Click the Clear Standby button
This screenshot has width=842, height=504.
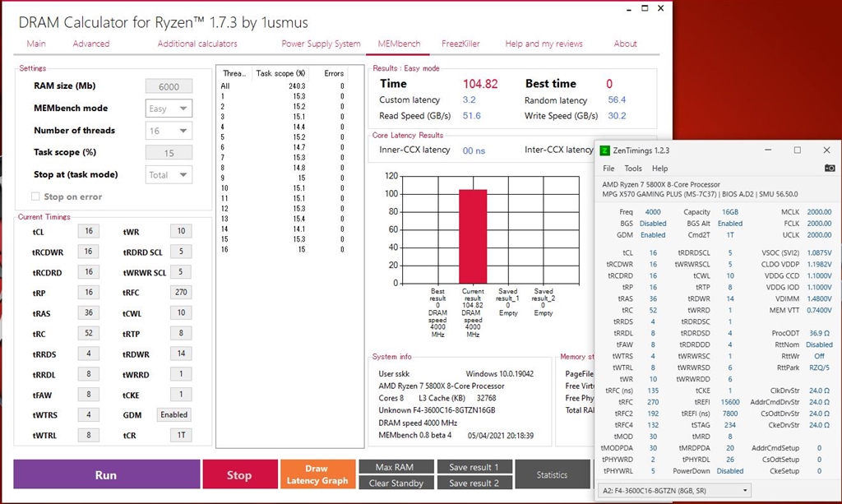click(396, 483)
